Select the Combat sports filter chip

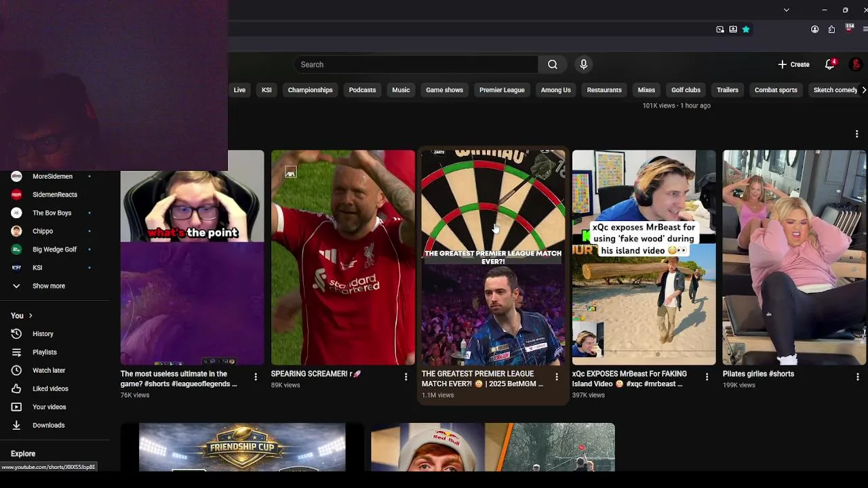point(776,89)
